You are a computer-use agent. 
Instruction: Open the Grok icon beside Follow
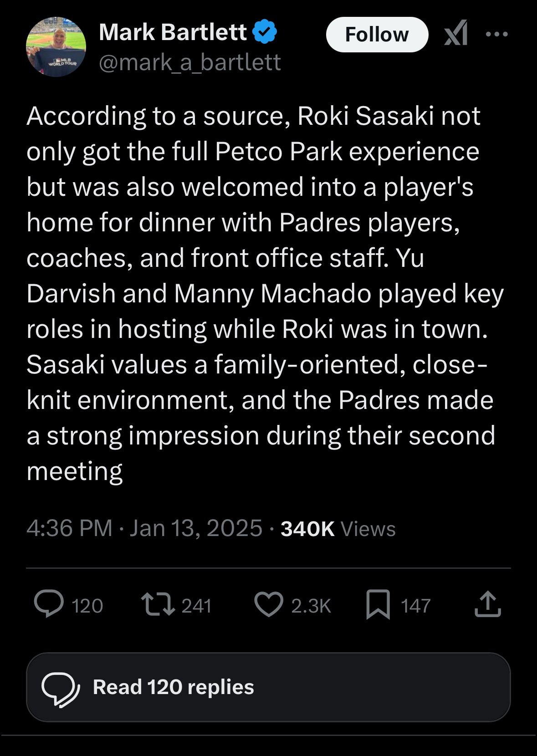click(456, 34)
